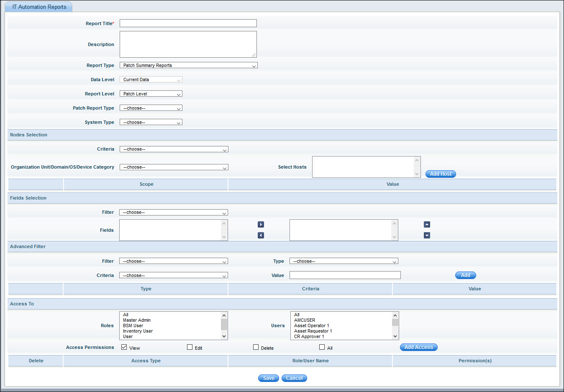Uncheck the View access permission

pos(124,347)
